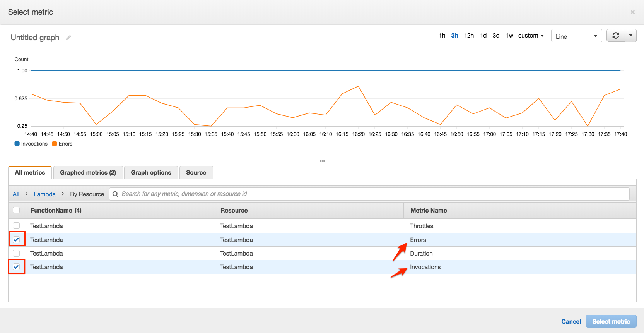Click the Cancel link
This screenshot has width=644, height=333.
click(x=571, y=321)
